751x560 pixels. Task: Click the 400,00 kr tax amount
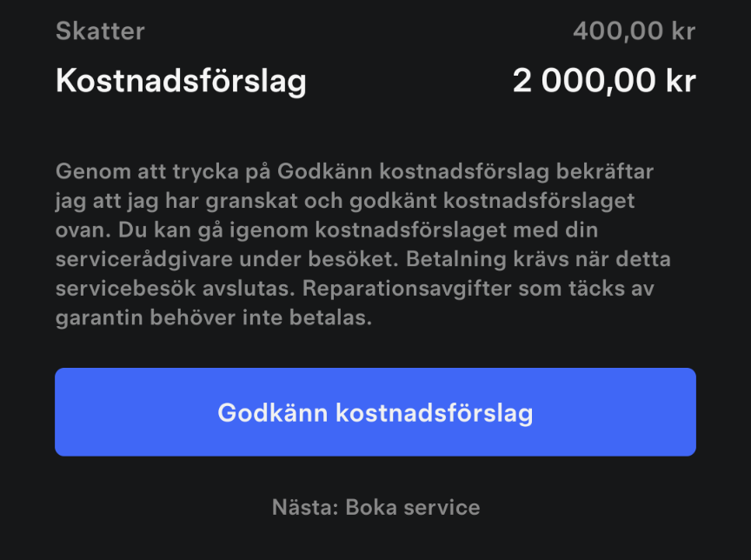pyautogui.click(x=634, y=32)
